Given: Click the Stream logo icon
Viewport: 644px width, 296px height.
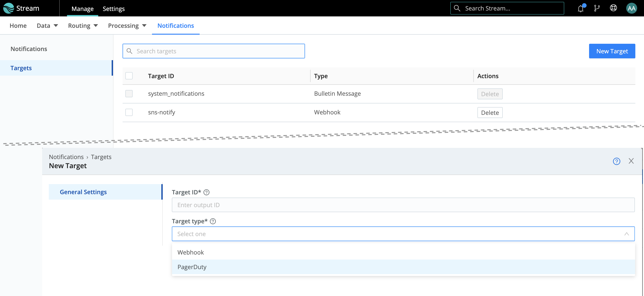Looking at the screenshot, I should click(x=8, y=8).
